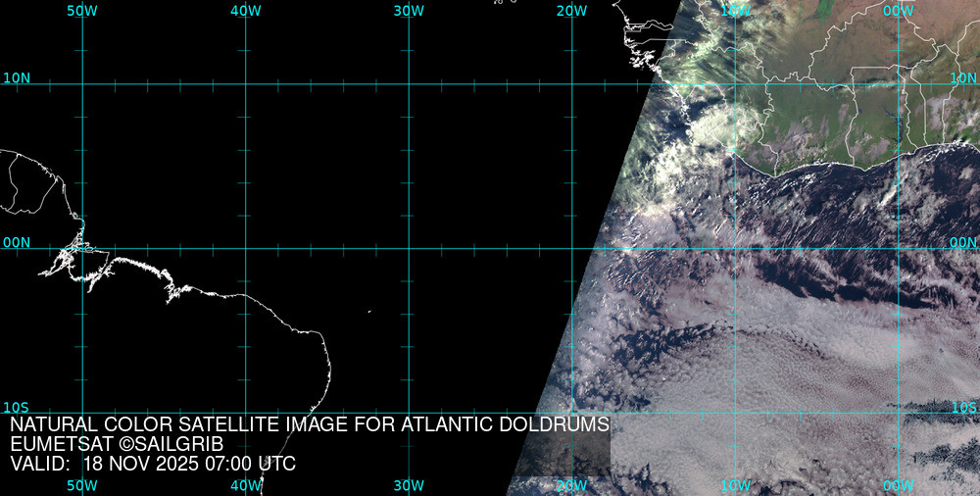980x496 pixels.
Task: Click the 40W longitude label at top edge
Action: [x=245, y=11]
